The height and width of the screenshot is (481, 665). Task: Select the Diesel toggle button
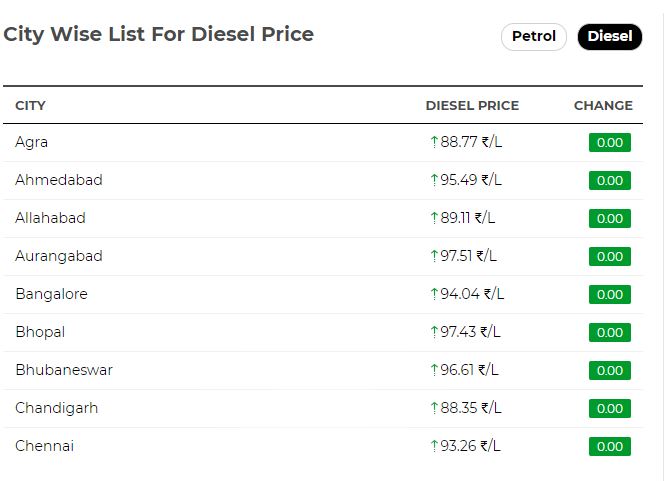(x=609, y=37)
